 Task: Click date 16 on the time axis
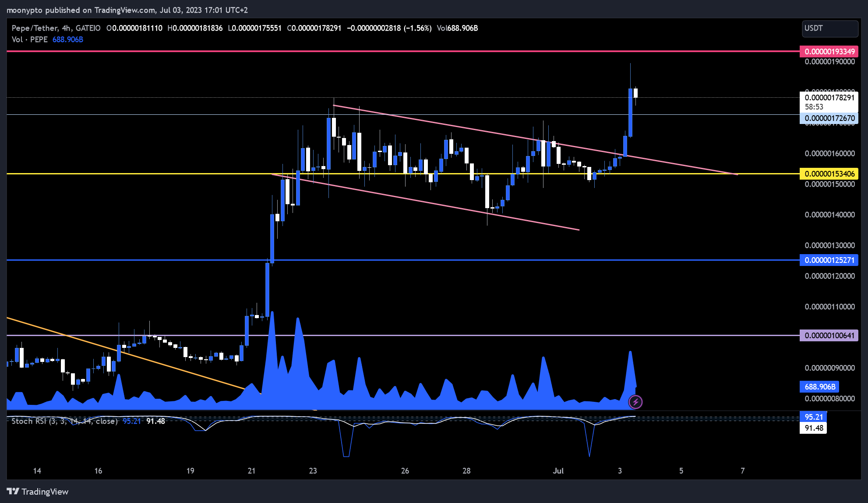(x=99, y=471)
